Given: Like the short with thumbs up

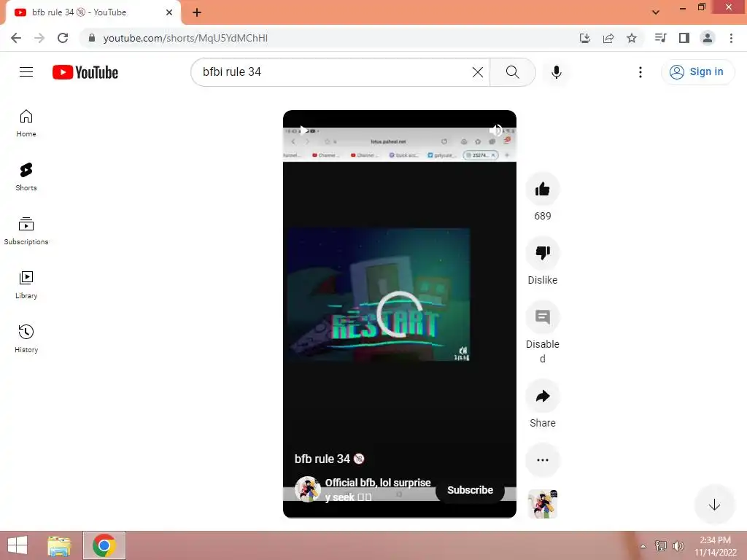Looking at the screenshot, I should click(542, 189).
